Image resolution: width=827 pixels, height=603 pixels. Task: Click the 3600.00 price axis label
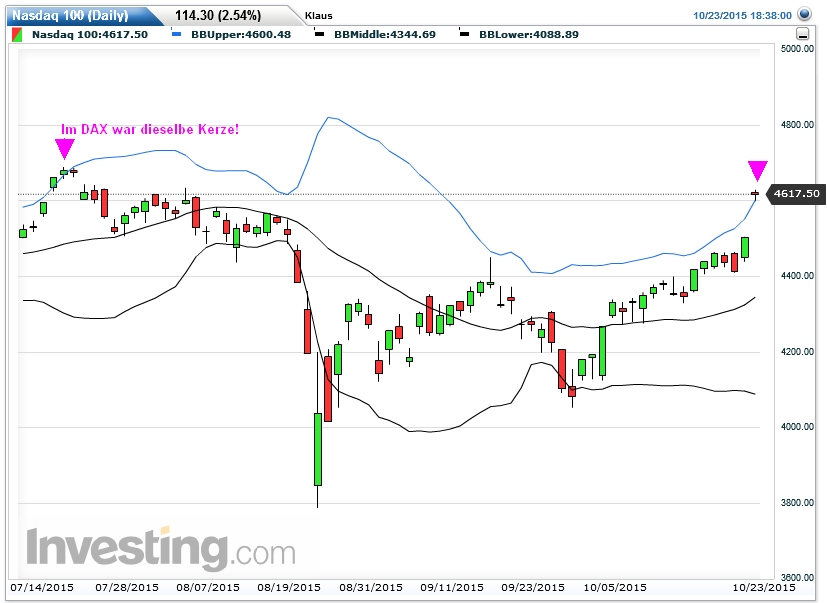coord(797,578)
